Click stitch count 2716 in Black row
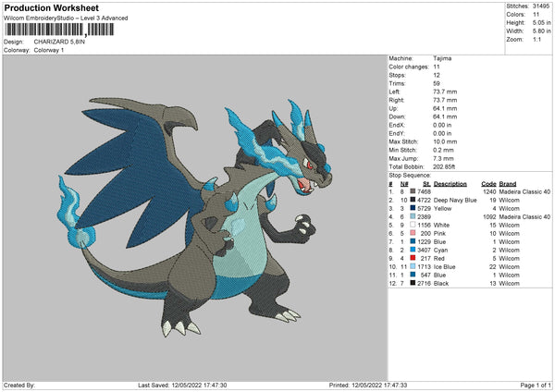Viewport: 555px width, 392px height. coord(424,284)
